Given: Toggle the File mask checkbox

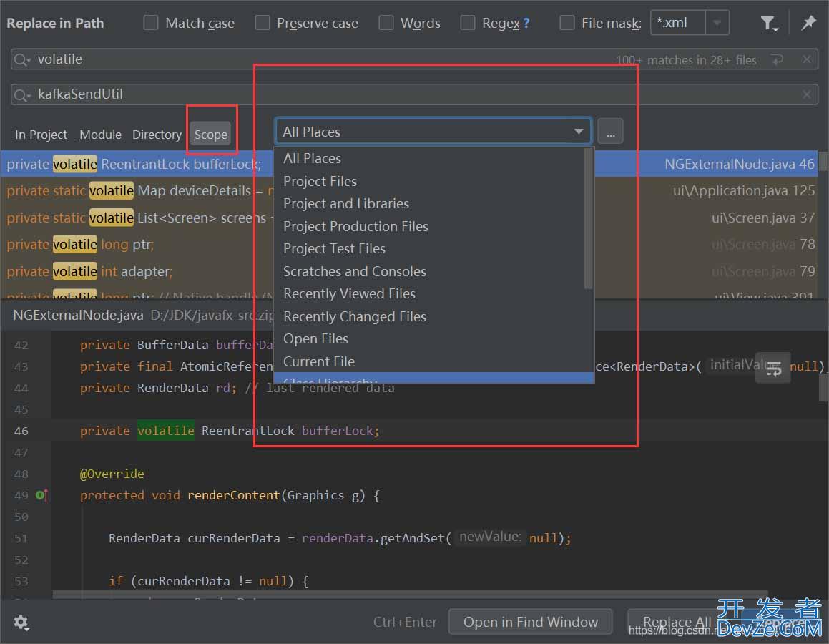Looking at the screenshot, I should [566, 23].
